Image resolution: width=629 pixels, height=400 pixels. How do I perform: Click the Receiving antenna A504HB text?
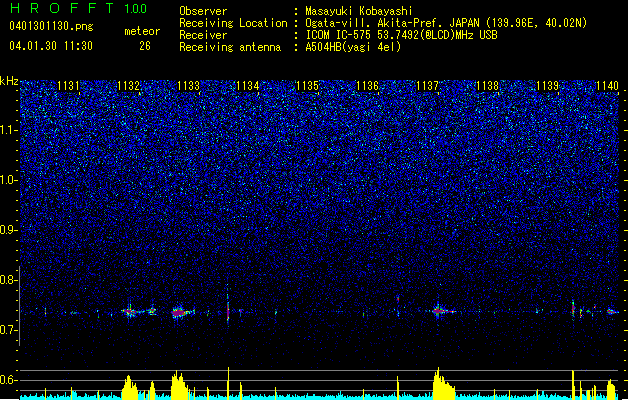353,47
